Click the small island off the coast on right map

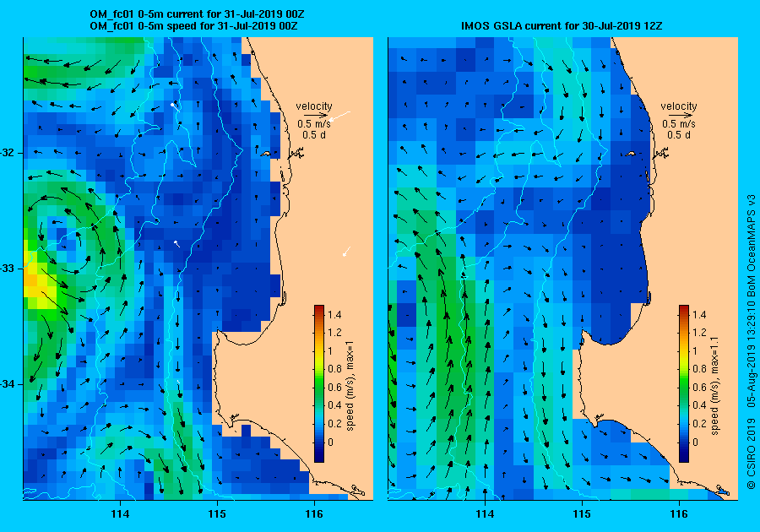pos(630,154)
